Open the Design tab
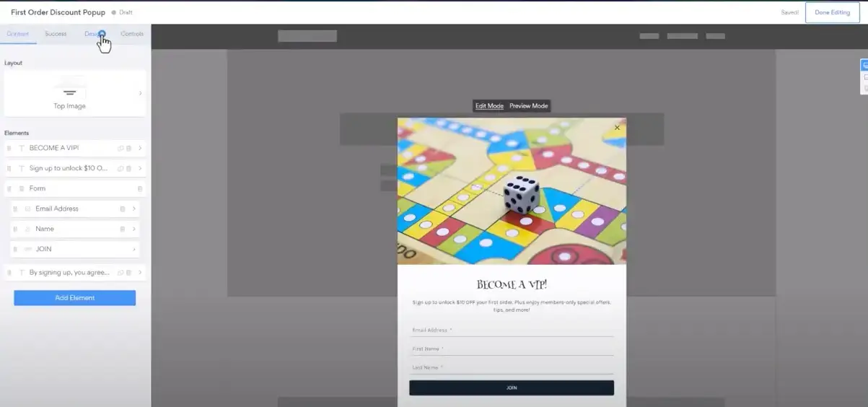Viewport: 868px width, 407px height. pos(94,34)
